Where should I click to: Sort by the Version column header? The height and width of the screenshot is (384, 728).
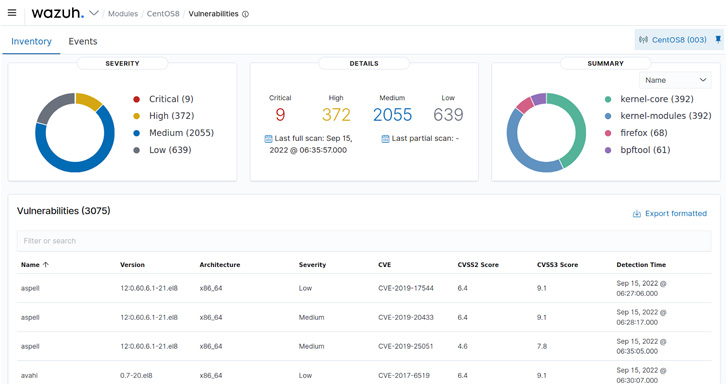click(132, 265)
